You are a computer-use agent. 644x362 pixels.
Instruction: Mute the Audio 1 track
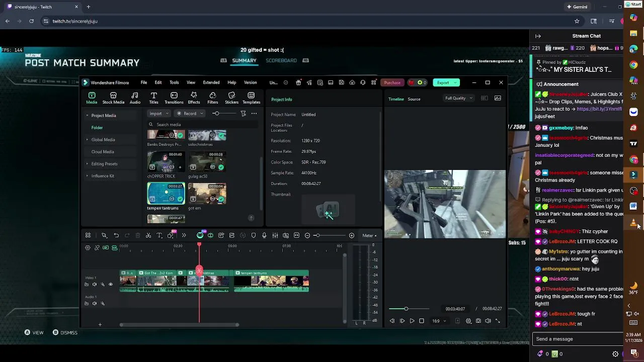[x=94, y=304]
